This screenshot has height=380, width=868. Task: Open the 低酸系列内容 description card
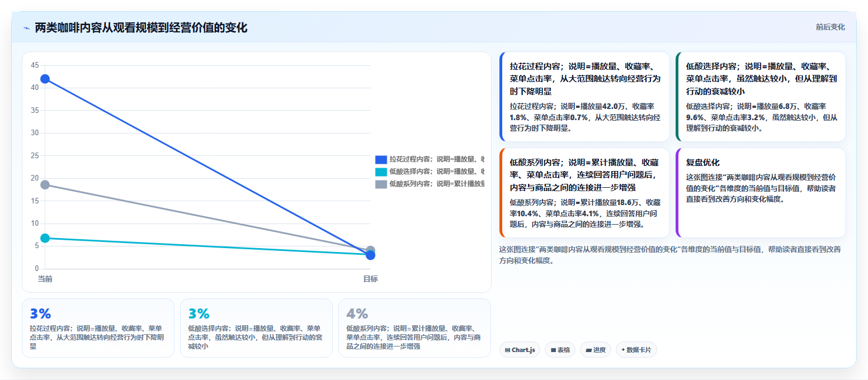tap(584, 193)
